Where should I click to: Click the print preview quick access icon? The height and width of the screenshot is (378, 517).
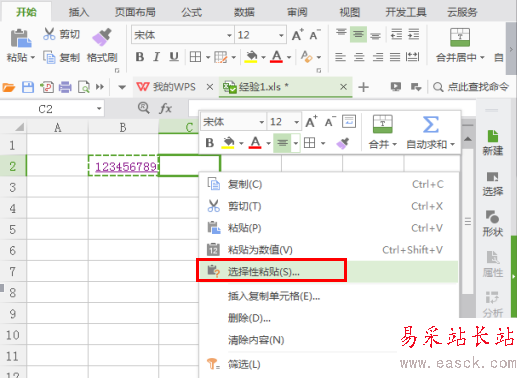pyautogui.click(x=84, y=87)
